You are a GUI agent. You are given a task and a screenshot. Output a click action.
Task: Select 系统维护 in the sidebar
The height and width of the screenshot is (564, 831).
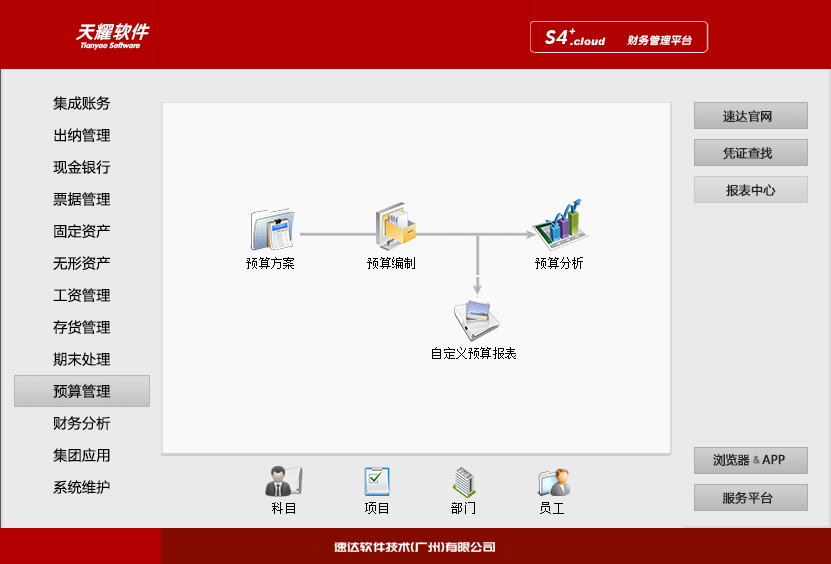pos(82,487)
